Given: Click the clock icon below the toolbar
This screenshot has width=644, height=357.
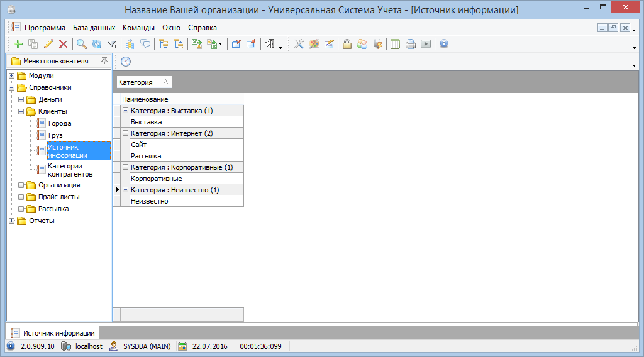Looking at the screenshot, I should [126, 61].
